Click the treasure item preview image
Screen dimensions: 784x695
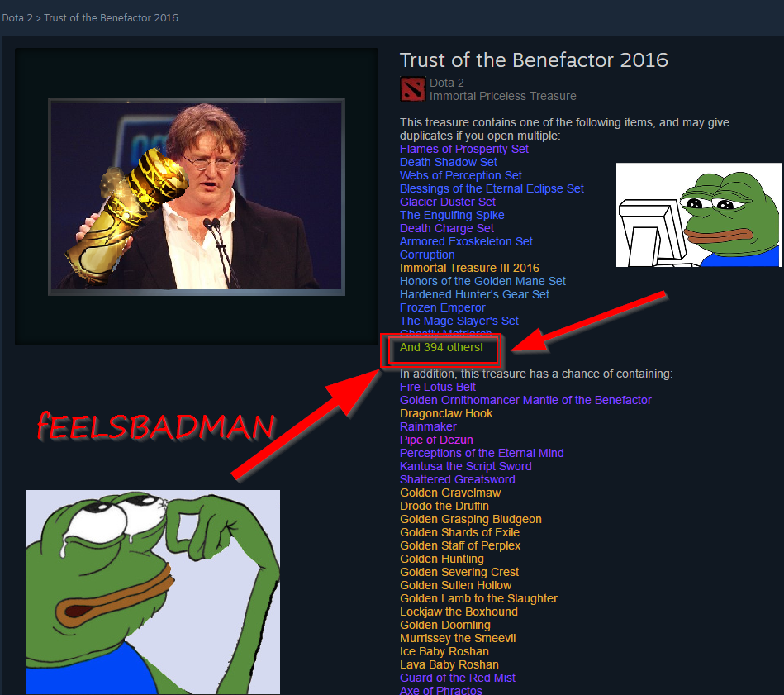[197, 197]
